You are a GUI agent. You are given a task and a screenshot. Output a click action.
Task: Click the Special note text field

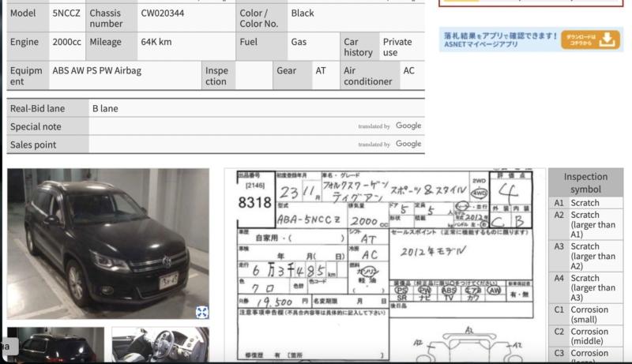[221, 126]
